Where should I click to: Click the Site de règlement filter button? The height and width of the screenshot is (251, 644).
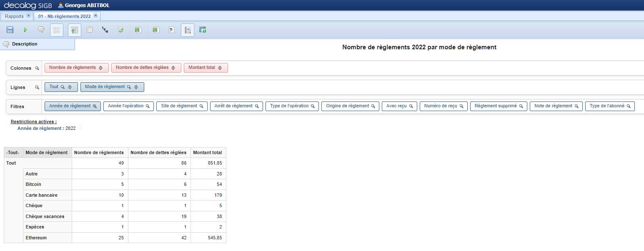click(x=182, y=106)
